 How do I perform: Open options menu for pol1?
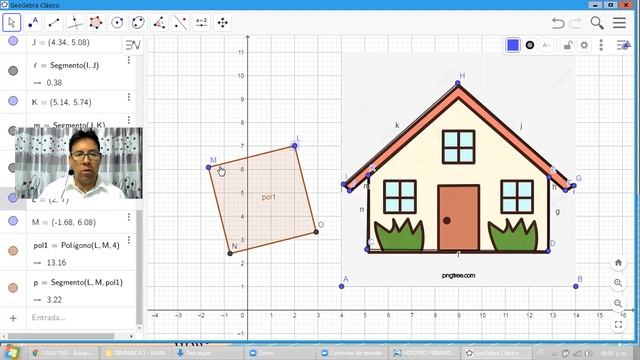click(129, 240)
